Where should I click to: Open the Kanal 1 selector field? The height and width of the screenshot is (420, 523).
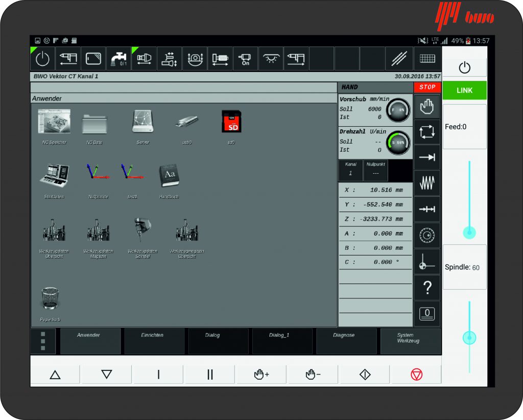(x=350, y=170)
